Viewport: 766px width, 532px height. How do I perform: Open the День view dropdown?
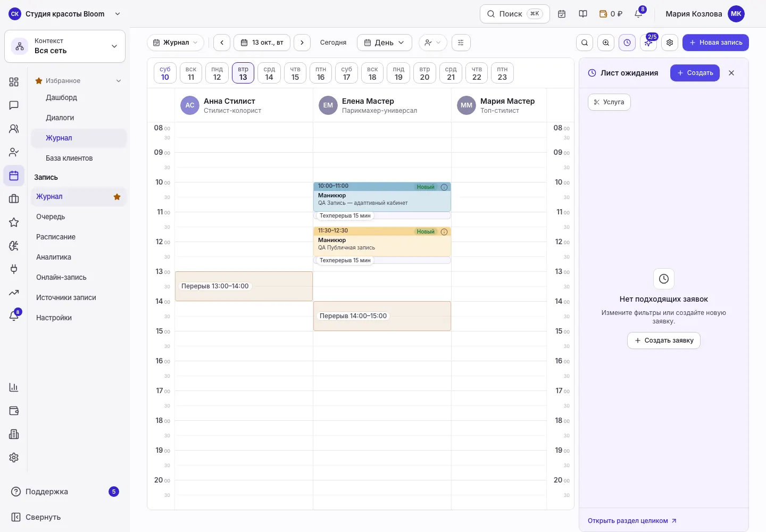(x=384, y=43)
